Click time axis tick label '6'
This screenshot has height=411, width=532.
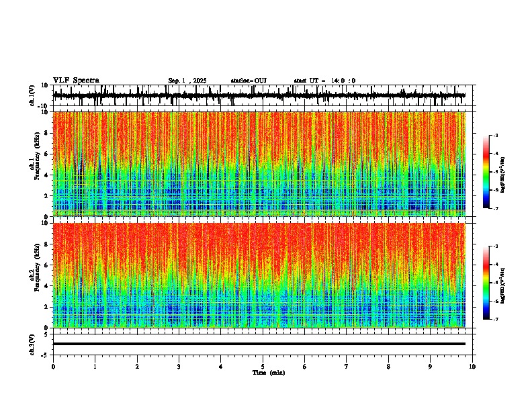click(x=305, y=367)
